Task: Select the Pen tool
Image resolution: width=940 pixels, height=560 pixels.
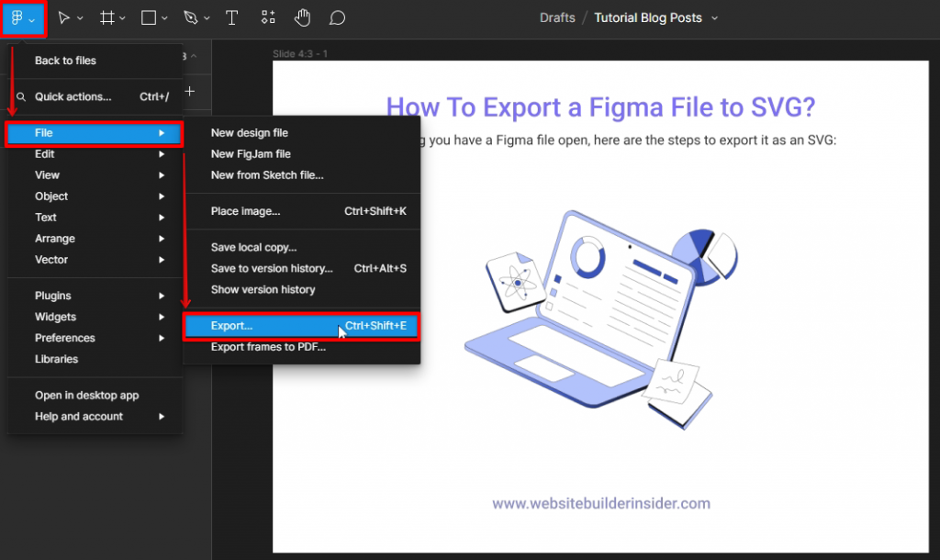Action: pos(191,18)
